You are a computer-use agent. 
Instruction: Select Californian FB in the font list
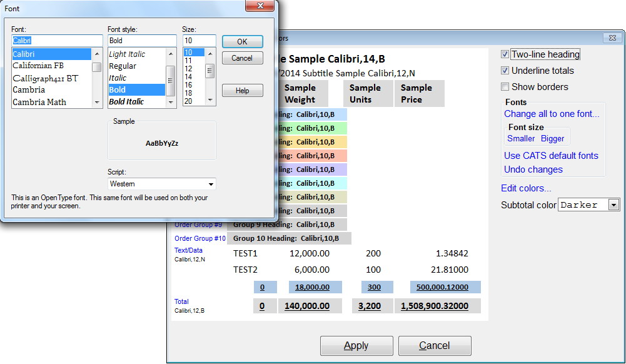click(51, 66)
